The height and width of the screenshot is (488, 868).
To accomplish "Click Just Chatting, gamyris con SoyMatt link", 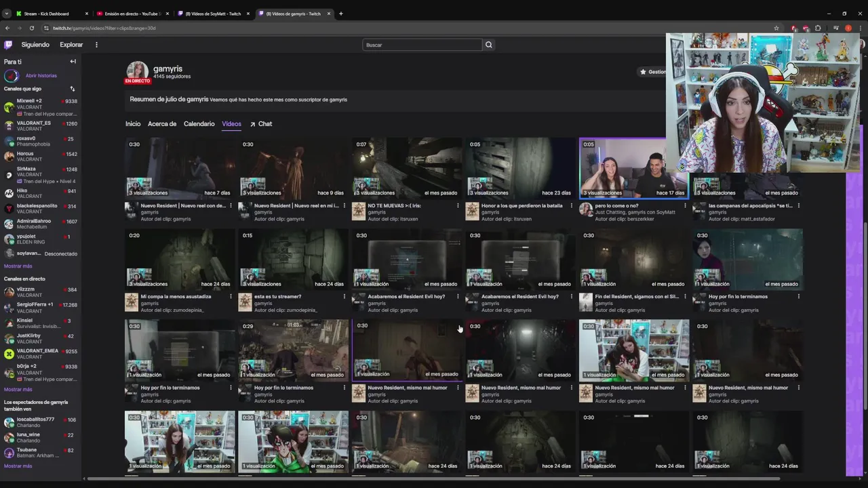I will 635,212.
